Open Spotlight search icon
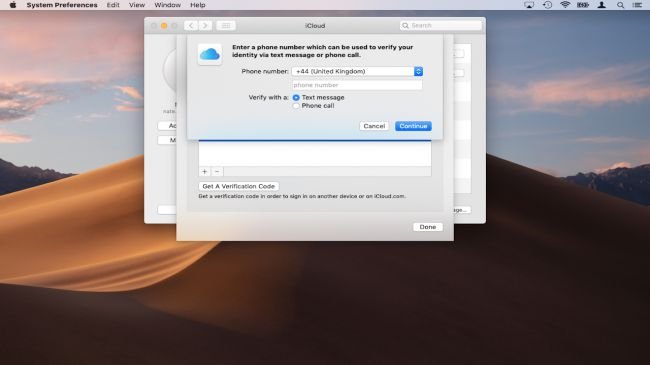Screen dimensions: 650x365 click(620, 5)
